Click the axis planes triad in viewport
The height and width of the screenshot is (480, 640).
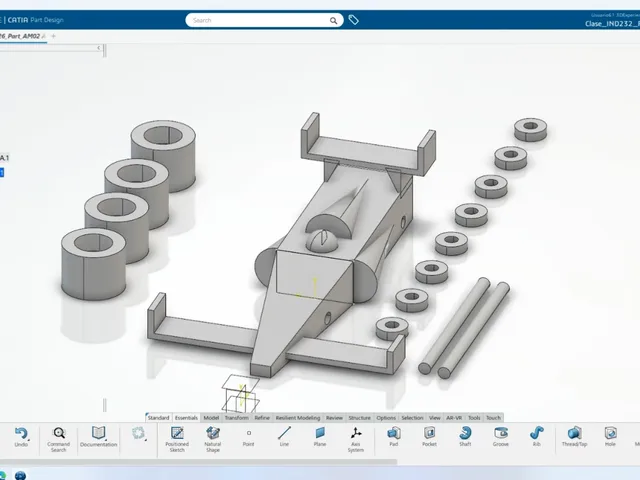(x=240, y=393)
